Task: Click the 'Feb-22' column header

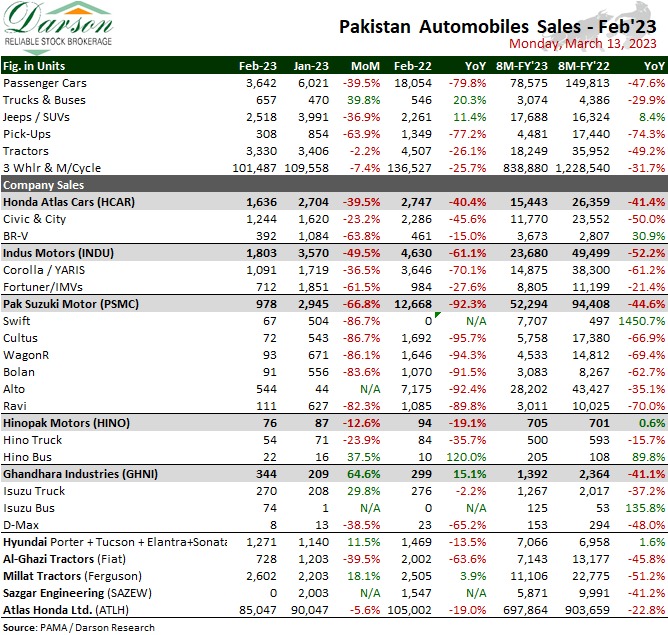Action: click(x=413, y=66)
